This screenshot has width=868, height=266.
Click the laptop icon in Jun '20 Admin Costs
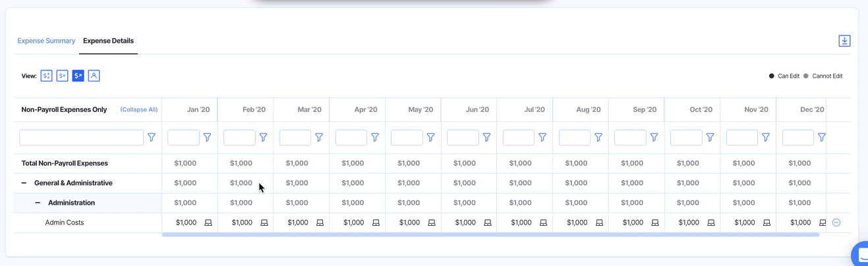coord(488,223)
